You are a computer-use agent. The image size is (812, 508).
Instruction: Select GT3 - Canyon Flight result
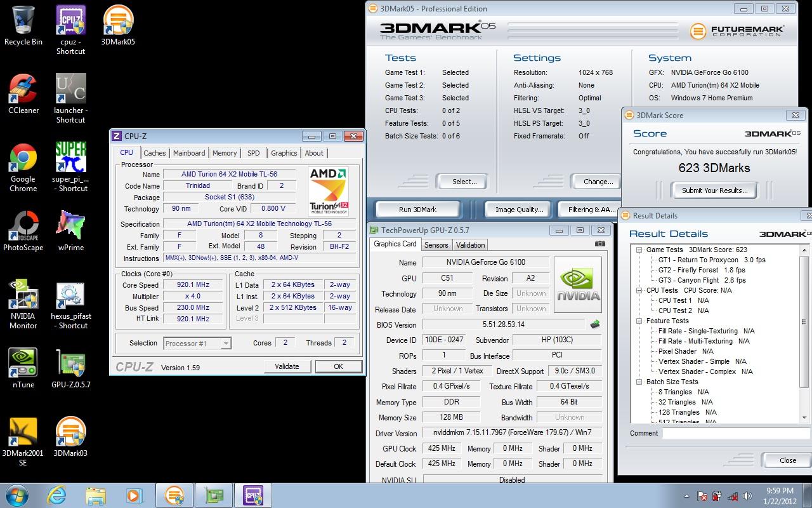coord(702,280)
